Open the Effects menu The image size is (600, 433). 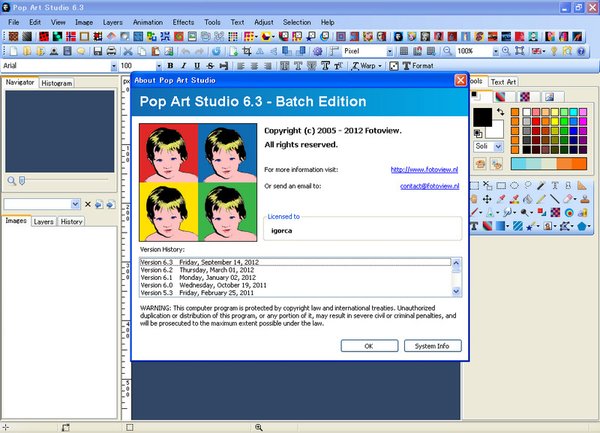tap(183, 20)
